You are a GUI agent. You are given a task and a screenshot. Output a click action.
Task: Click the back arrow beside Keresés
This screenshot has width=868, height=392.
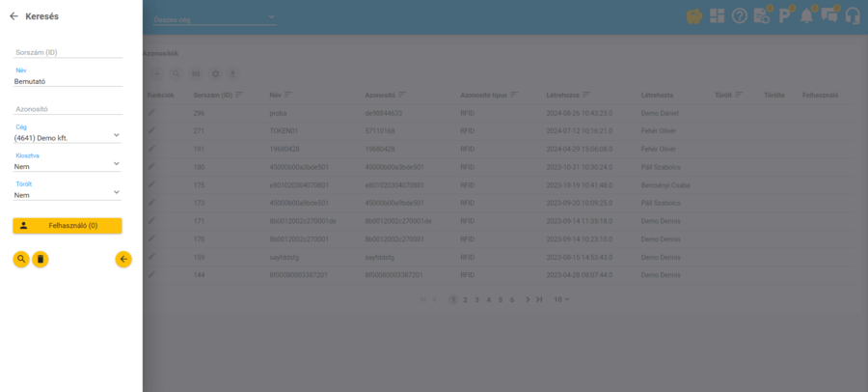coord(14,16)
